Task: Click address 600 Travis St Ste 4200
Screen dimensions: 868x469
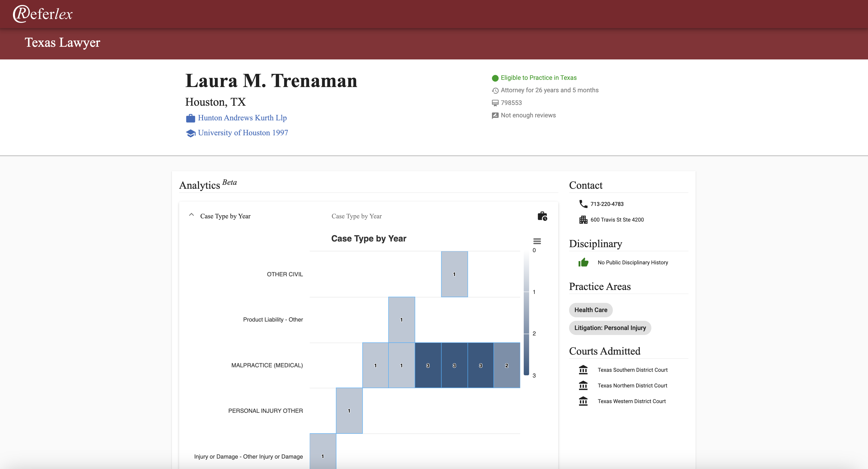Action: pos(617,220)
